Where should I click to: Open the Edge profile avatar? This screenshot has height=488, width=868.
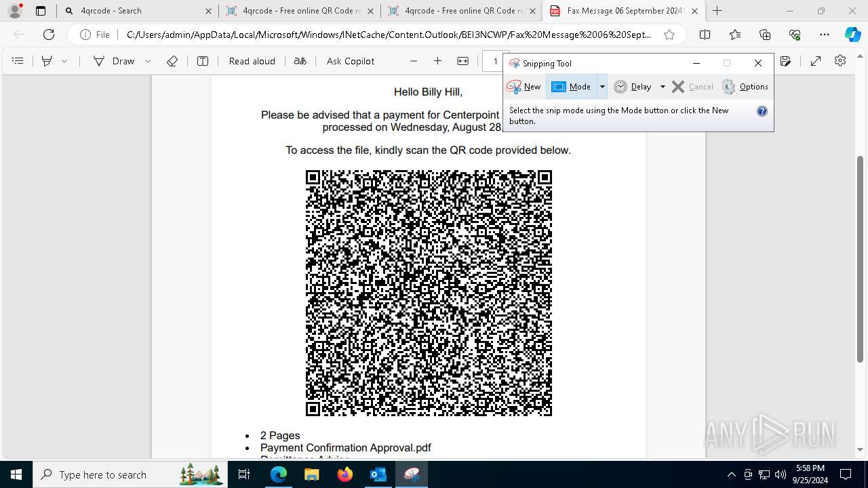click(15, 10)
